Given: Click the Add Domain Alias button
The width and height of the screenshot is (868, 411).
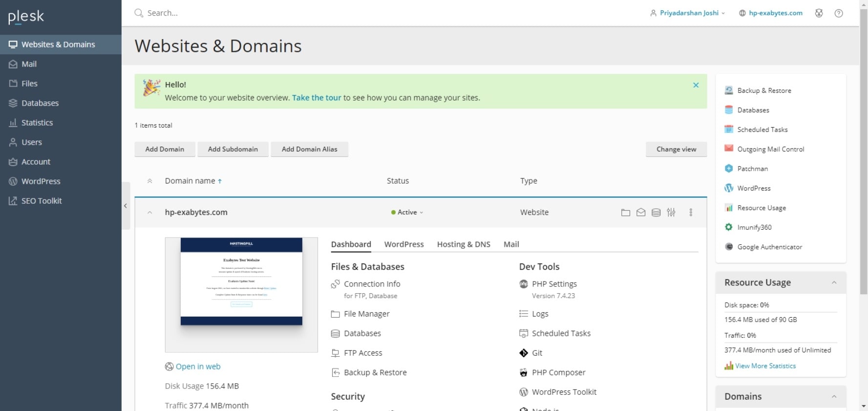Looking at the screenshot, I should pyautogui.click(x=310, y=149).
